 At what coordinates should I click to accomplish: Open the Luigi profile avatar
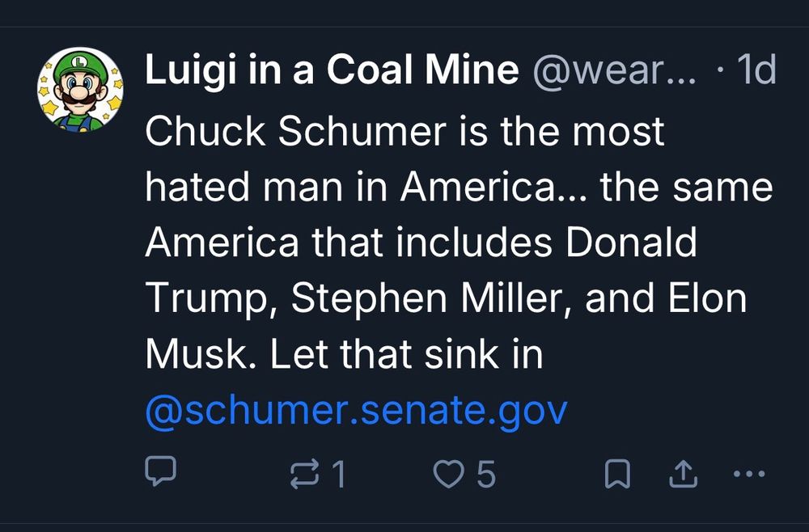[80, 89]
